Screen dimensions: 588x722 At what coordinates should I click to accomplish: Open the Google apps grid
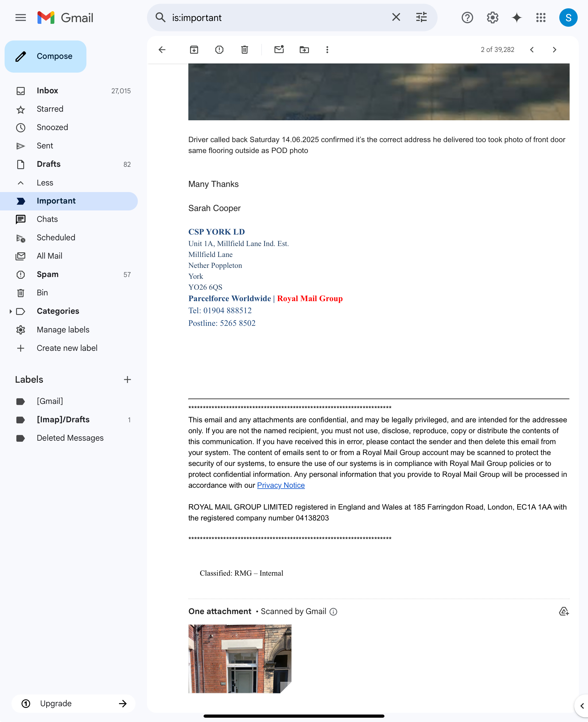coord(541,18)
